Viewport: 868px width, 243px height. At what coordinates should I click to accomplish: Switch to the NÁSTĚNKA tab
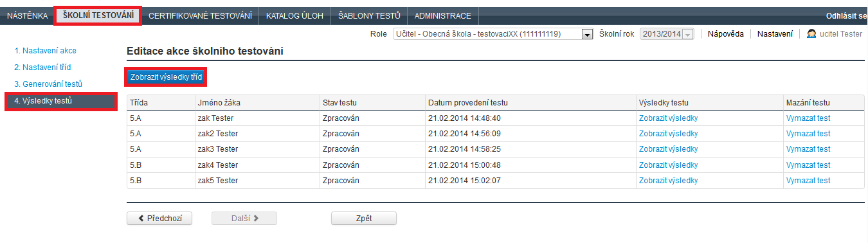[x=28, y=15]
